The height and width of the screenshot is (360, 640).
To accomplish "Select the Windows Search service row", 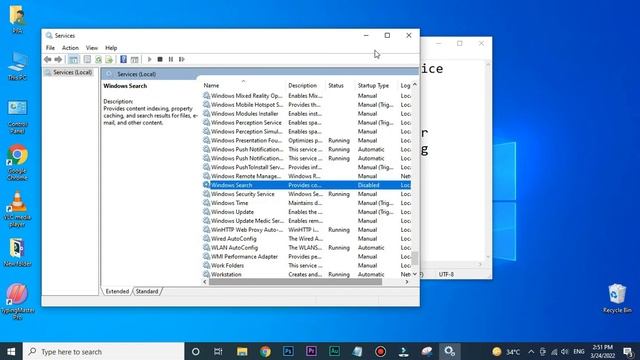I will (307, 185).
